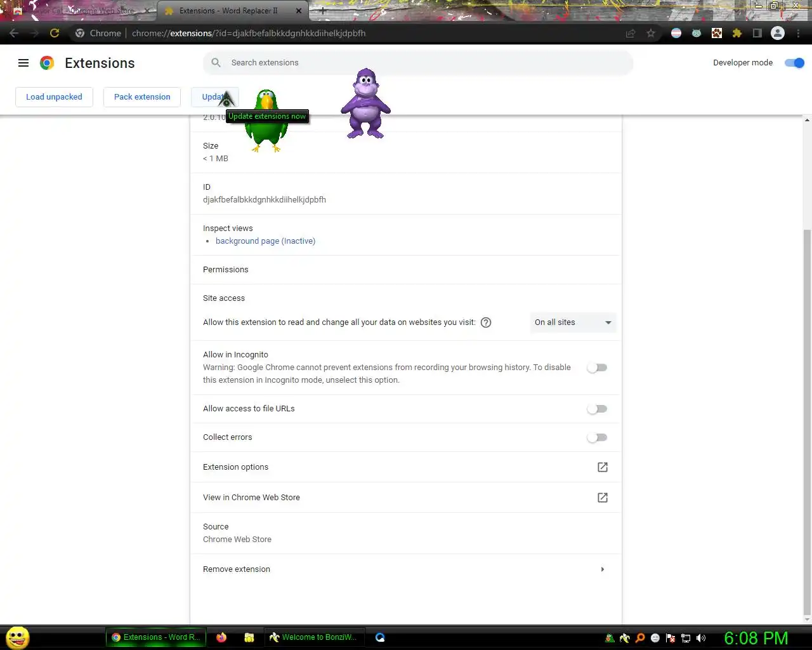Click the share page icon in address bar
This screenshot has height=650, width=812.
(x=631, y=33)
